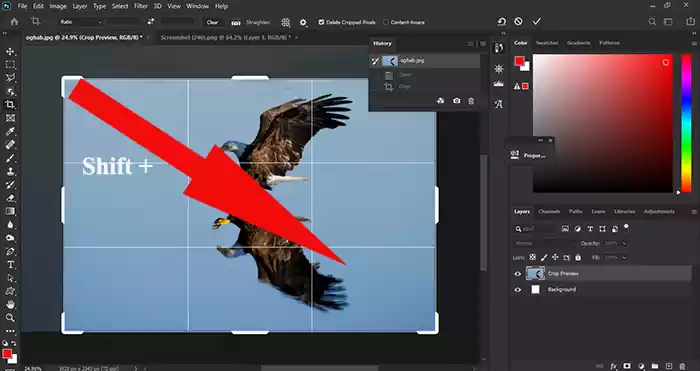Open the Image menu
700x371 pixels.
click(x=58, y=6)
